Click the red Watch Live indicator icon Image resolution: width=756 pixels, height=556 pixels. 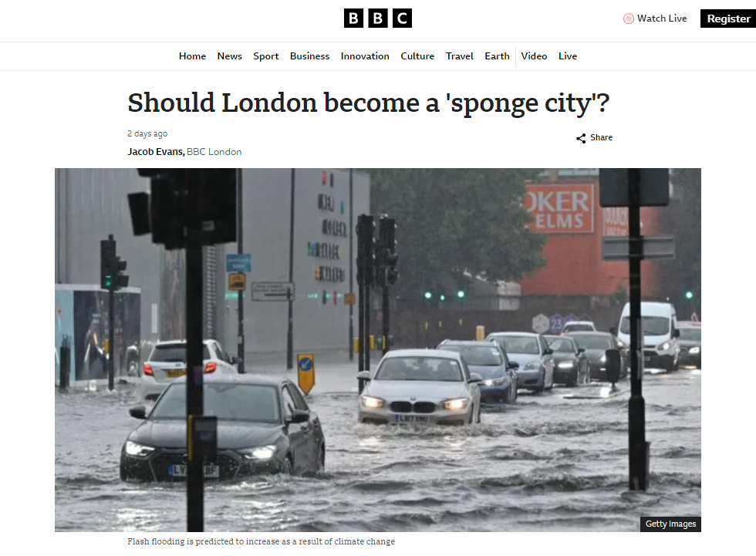[x=628, y=19]
